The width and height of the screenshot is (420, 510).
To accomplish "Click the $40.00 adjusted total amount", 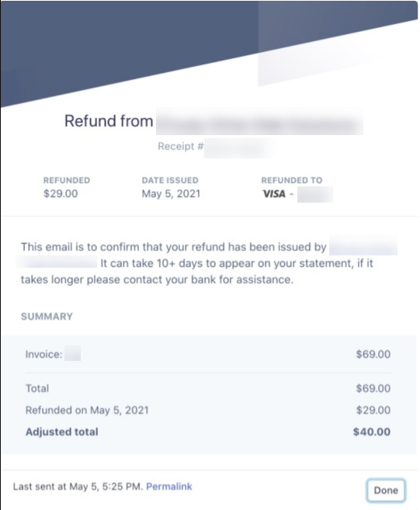I will pos(372,432).
